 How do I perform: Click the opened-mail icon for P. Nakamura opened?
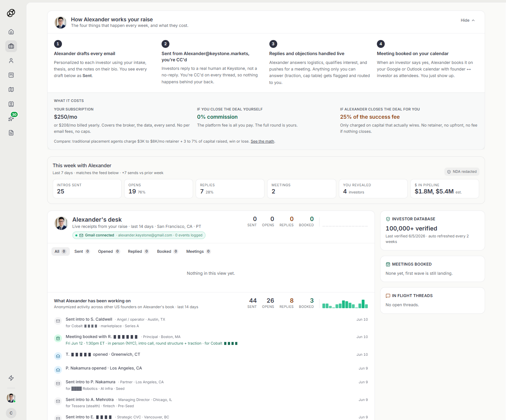58,370
